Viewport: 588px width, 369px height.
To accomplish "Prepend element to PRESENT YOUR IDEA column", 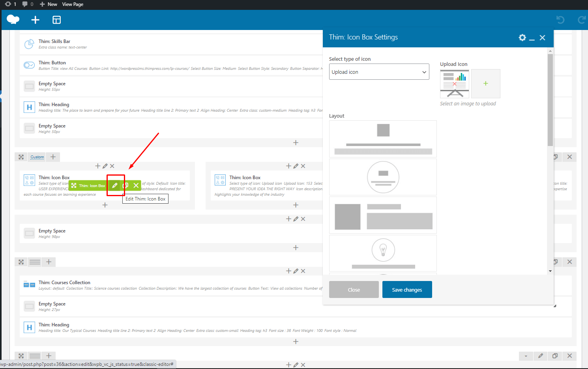I will [x=289, y=166].
